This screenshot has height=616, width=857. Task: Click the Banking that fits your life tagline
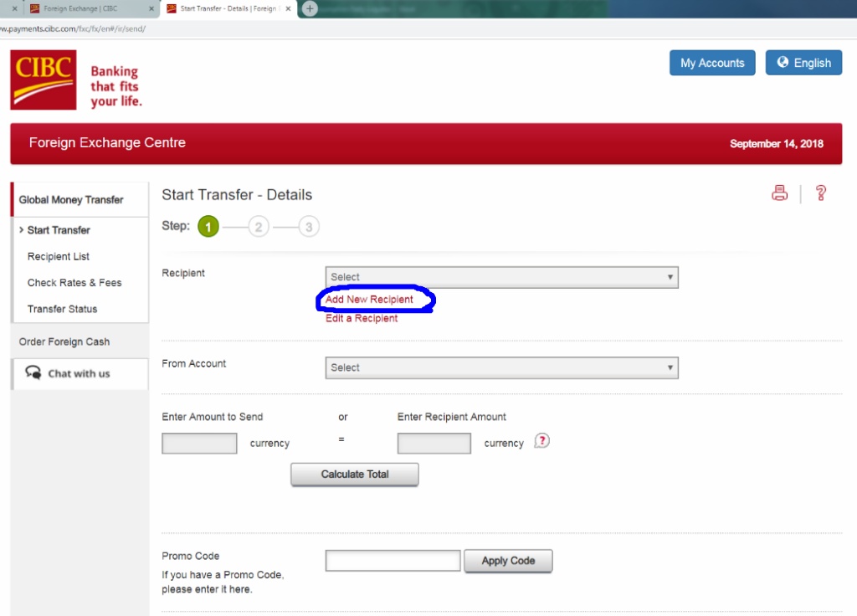tap(115, 86)
